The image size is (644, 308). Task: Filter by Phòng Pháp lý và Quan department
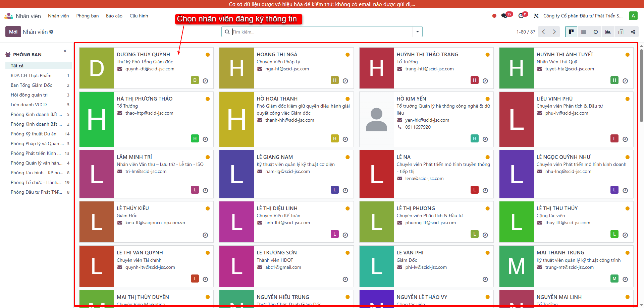pyautogui.click(x=39, y=143)
